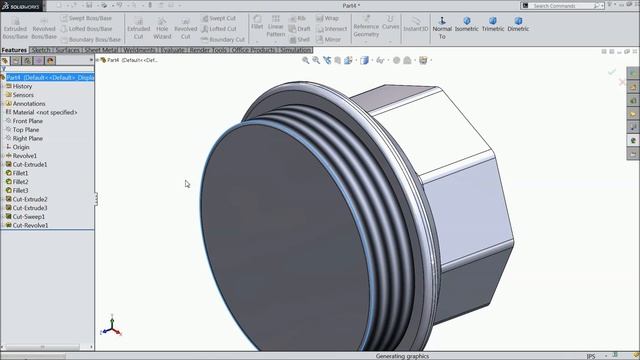Select the Part4 root tree item
This screenshot has height=360, width=640.
click(x=50, y=78)
